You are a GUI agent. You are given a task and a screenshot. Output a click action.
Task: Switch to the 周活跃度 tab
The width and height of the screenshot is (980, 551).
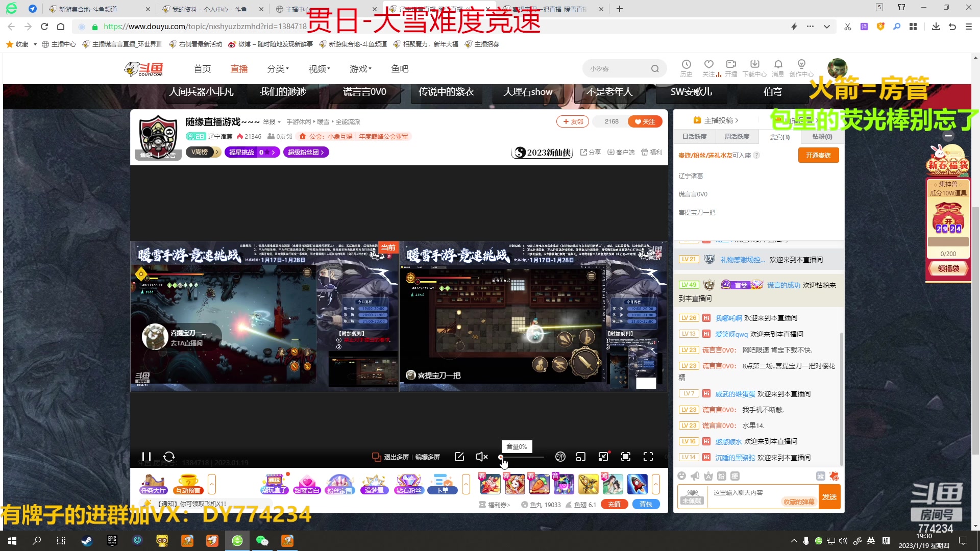point(737,137)
